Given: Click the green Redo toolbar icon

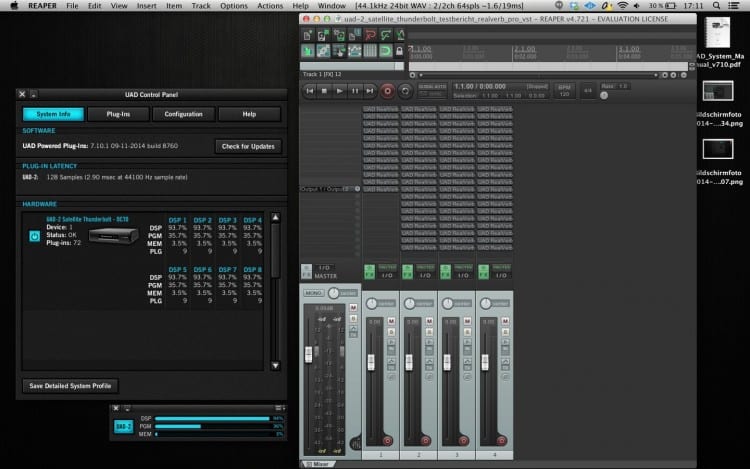Looking at the screenshot, I should (386, 35).
